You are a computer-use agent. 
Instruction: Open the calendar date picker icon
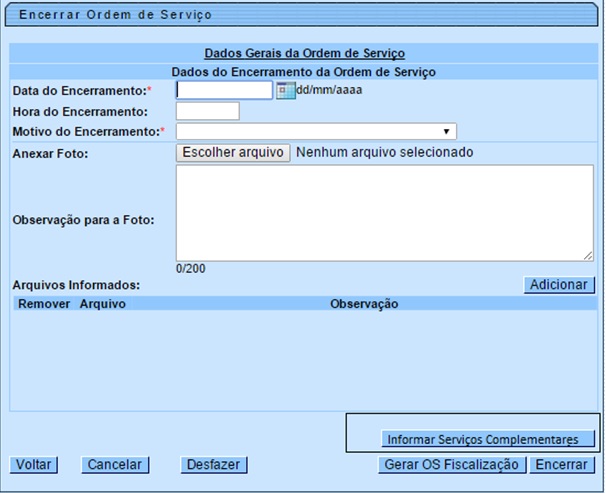coord(284,91)
